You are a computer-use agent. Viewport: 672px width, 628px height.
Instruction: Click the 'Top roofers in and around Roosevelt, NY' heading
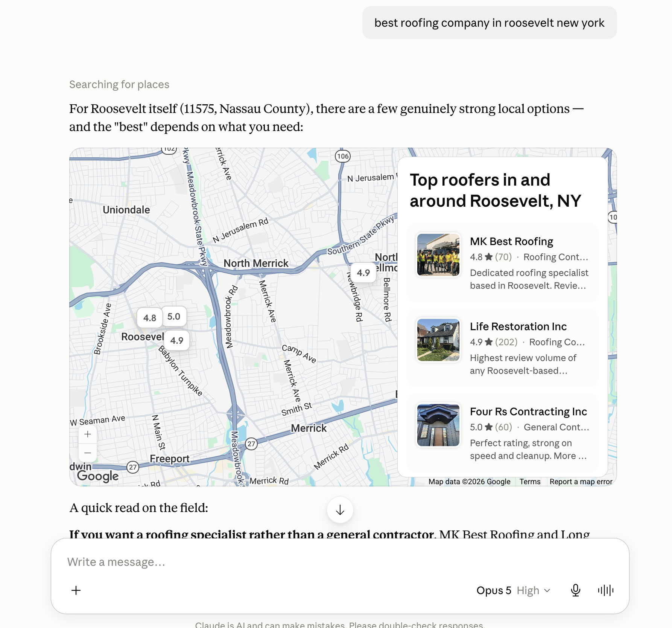(x=496, y=191)
